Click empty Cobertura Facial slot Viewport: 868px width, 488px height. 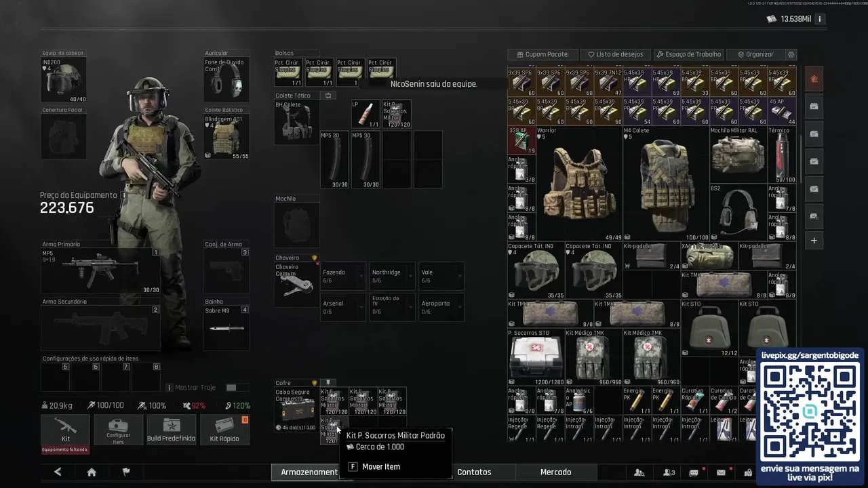(64, 136)
